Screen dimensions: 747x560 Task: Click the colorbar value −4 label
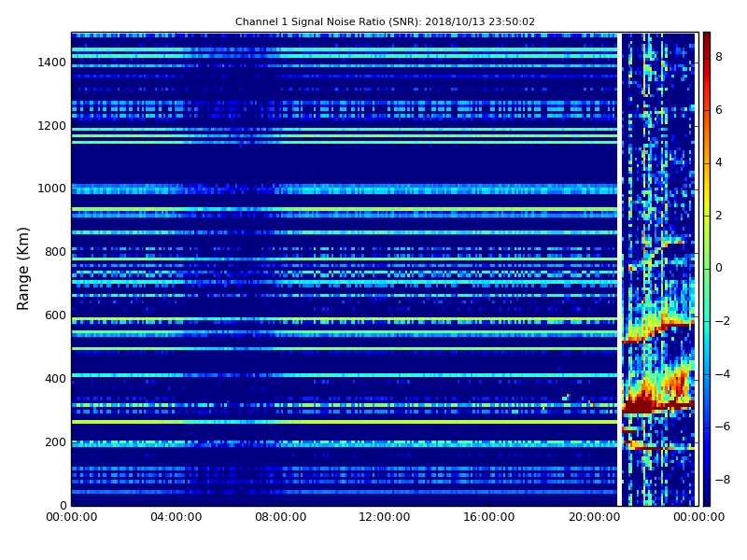[x=722, y=374]
